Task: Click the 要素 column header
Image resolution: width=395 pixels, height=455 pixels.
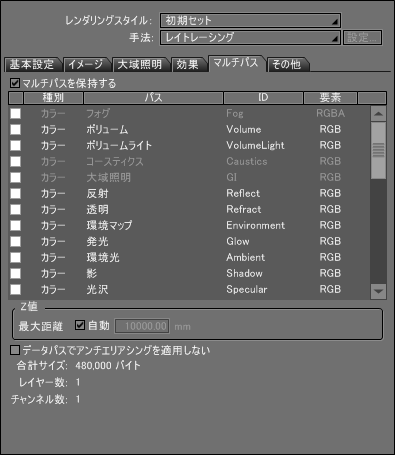Action: click(330, 98)
